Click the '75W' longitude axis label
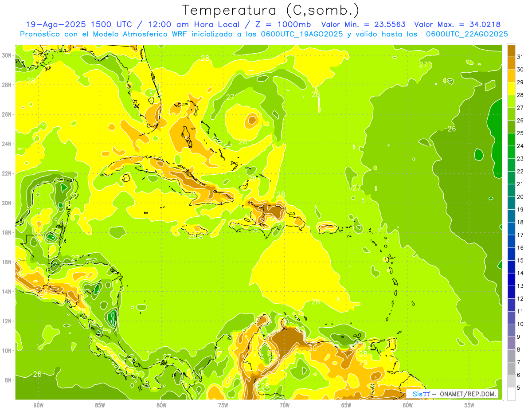This screenshot has height=411, width=532. tap(223, 405)
